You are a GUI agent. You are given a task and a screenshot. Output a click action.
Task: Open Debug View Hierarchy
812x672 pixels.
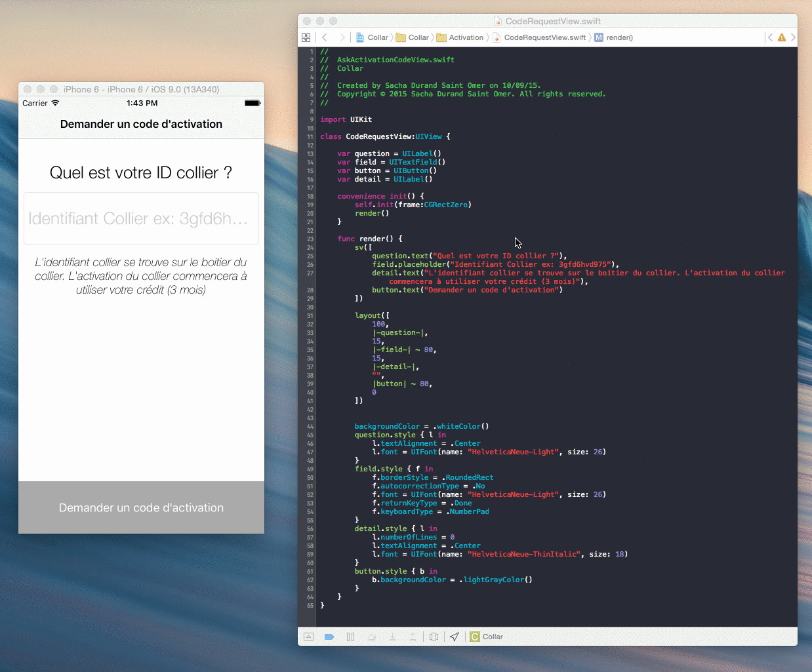434,637
